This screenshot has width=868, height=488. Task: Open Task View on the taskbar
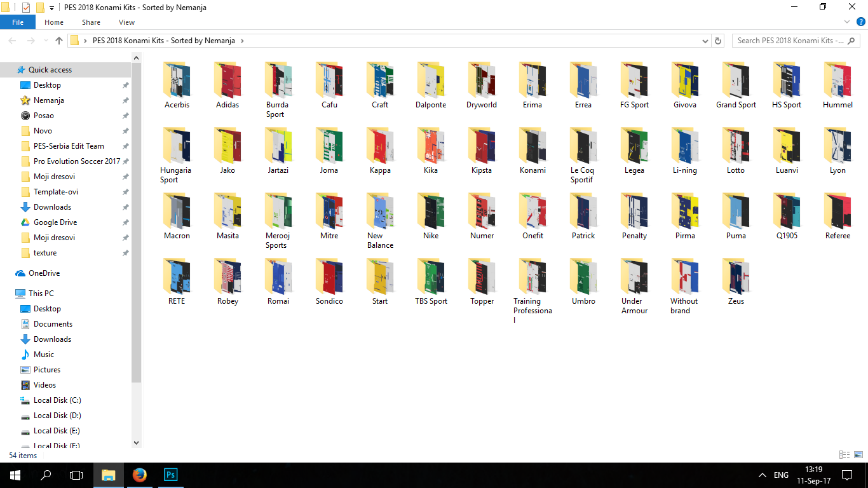pyautogui.click(x=76, y=475)
